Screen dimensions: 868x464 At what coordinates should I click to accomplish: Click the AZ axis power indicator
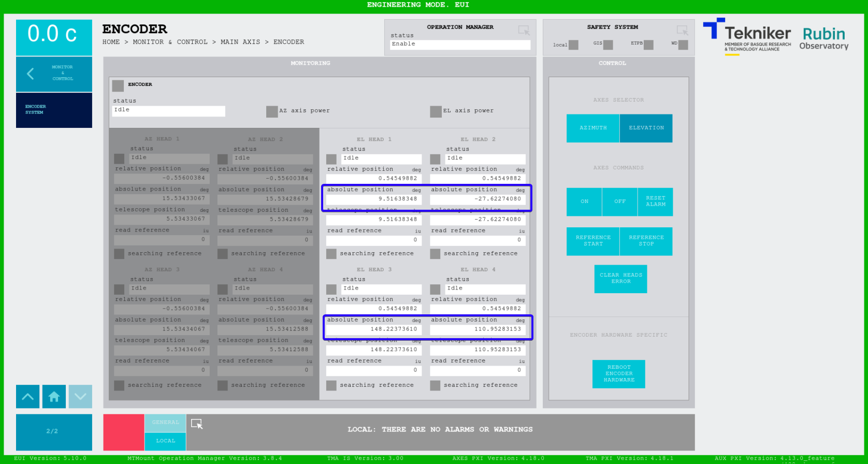click(x=272, y=111)
